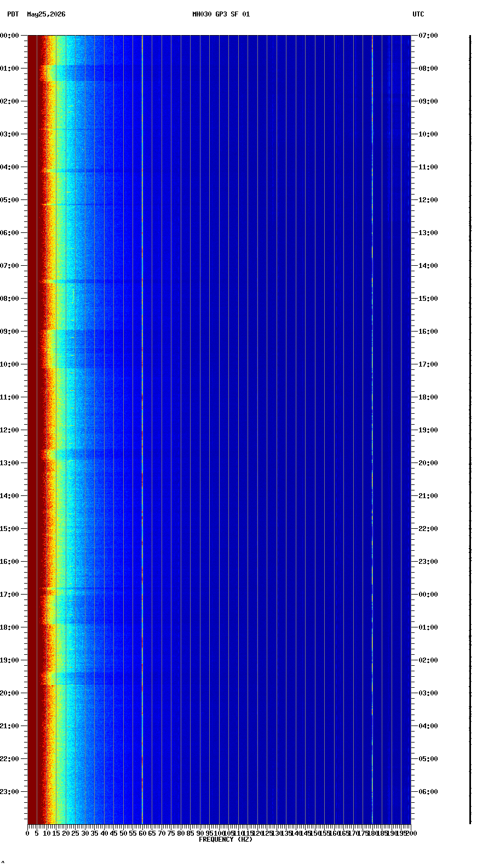Select 01:00 on the PDT time axis
This screenshot has width=494, height=868.
tap(9, 68)
